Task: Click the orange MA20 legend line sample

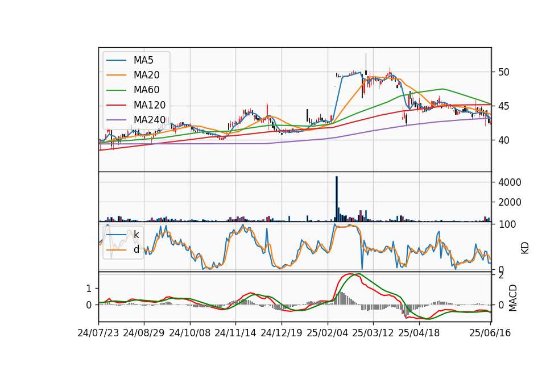Action: coord(116,75)
